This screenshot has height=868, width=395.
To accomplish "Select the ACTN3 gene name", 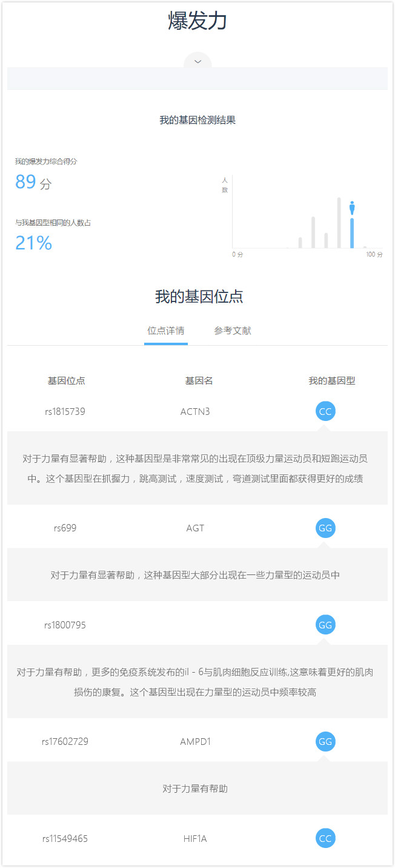I will (x=195, y=412).
